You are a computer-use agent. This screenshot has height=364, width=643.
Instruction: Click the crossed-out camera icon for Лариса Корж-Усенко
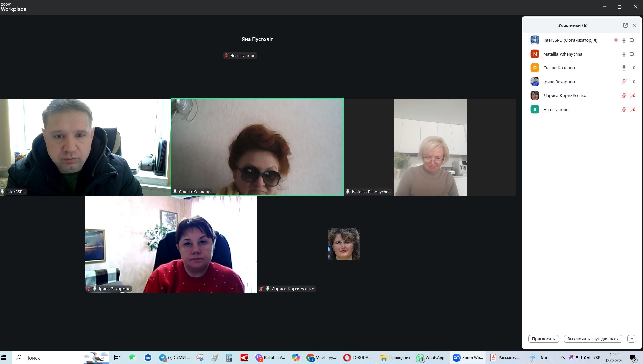pos(632,95)
